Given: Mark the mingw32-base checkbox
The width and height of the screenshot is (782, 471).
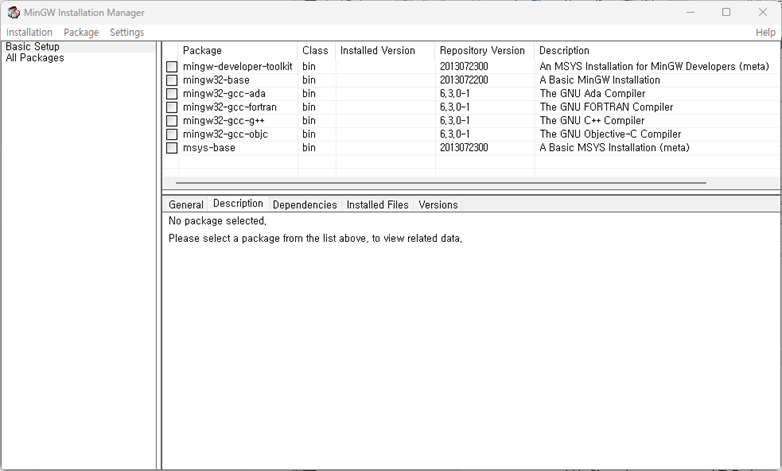Looking at the screenshot, I should pyautogui.click(x=172, y=80).
